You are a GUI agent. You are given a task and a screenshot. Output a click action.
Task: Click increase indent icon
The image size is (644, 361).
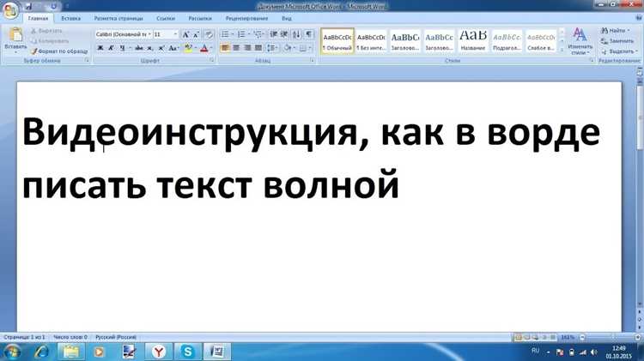pyautogui.click(x=284, y=34)
